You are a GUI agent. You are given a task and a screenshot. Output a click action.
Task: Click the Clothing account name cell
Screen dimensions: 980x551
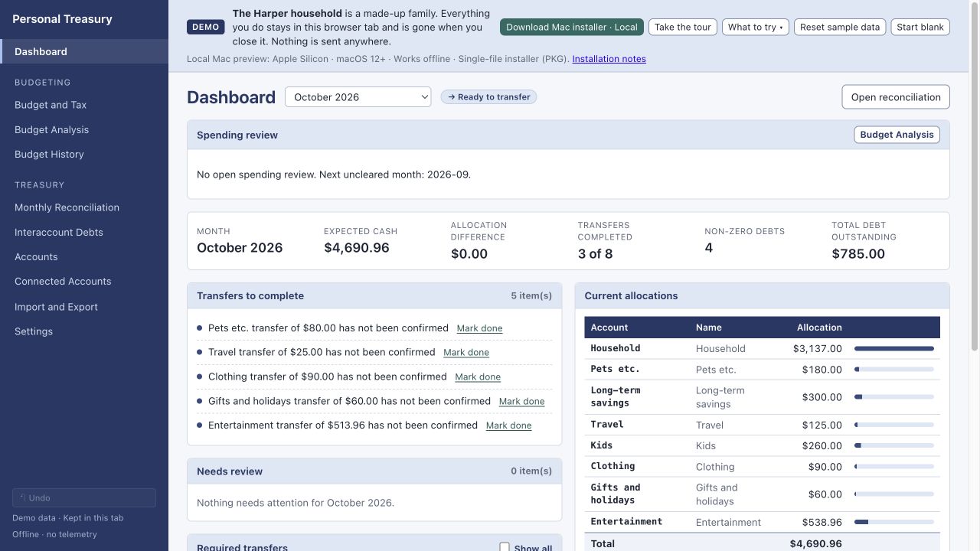[x=612, y=466]
